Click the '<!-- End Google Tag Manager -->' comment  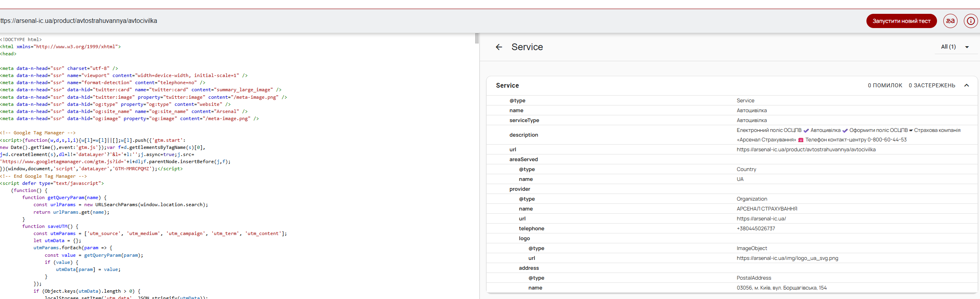point(43,176)
